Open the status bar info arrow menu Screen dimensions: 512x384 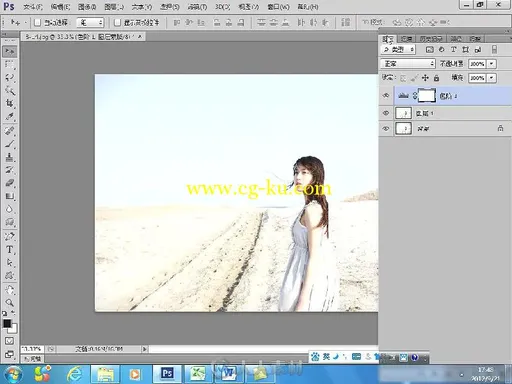click(x=144, y=349)
